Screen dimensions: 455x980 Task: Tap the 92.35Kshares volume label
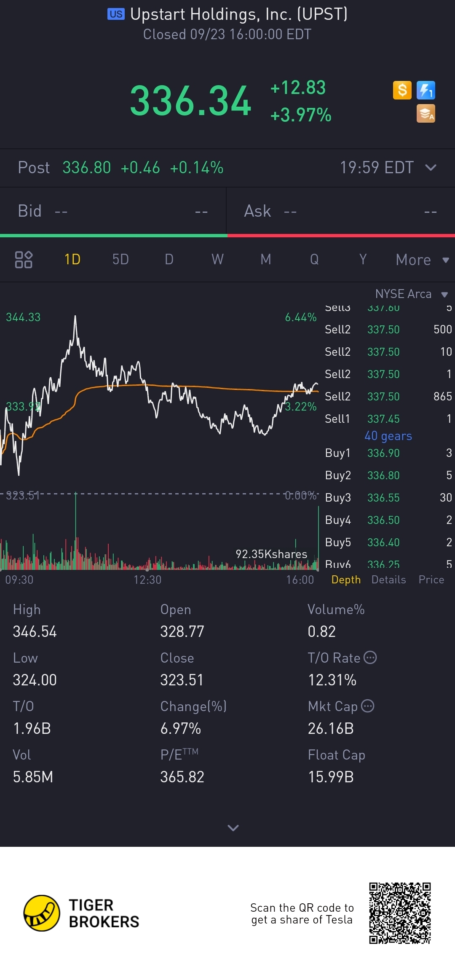(x=271, y=554)
